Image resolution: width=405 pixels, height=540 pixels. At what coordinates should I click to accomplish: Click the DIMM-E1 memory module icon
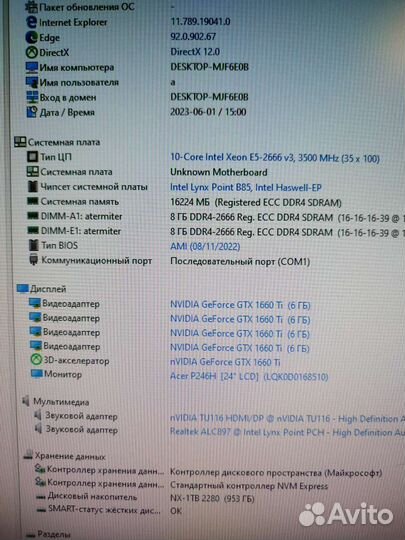[33, 230]
